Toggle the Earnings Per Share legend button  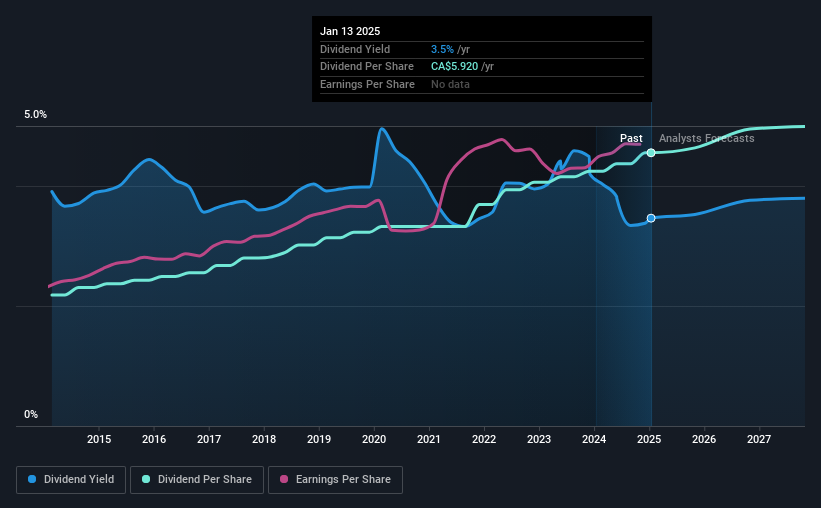pyautogui.click(x=335, y=480)
